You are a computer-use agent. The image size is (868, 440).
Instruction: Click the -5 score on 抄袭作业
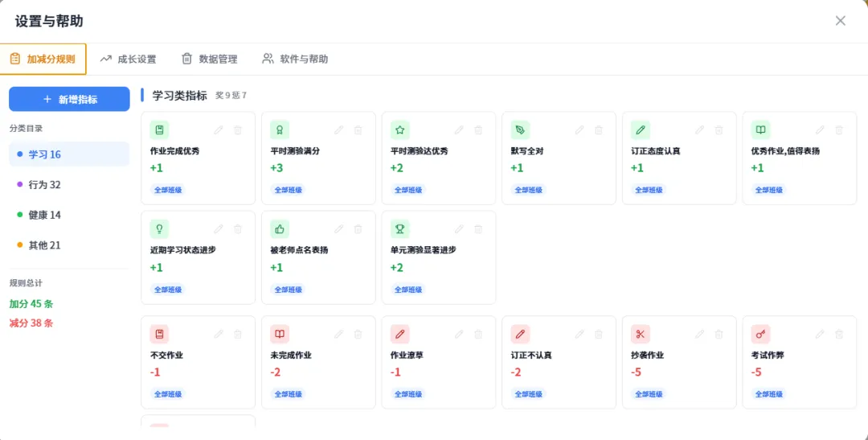(x=636, y=372)
